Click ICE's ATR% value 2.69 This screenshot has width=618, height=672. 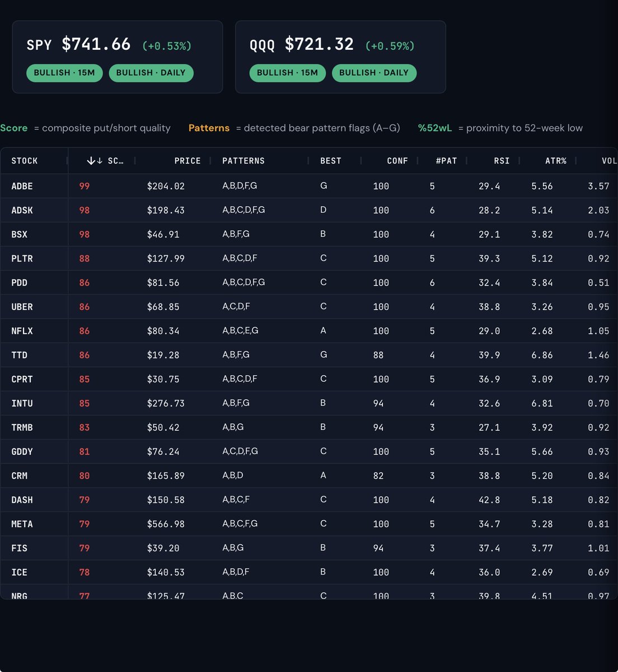pyautogui.click(x=542, y=572)
